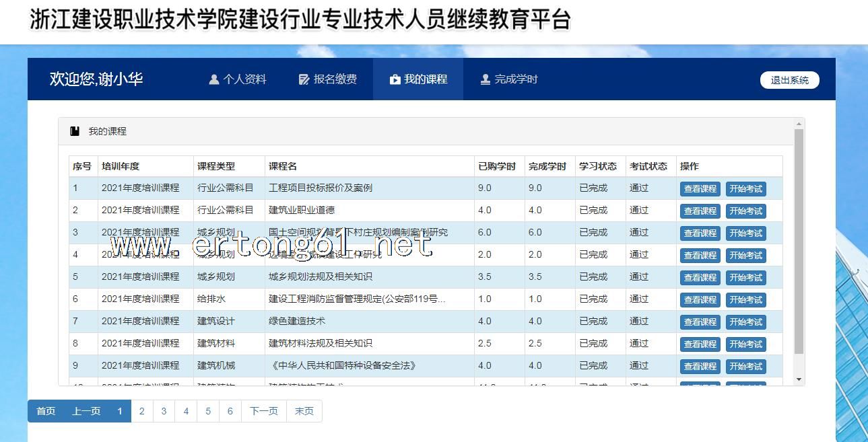Jump to page 6 in pagination
Screen dimensions: 868x442
pyautogui.click(x=230, y=411)
